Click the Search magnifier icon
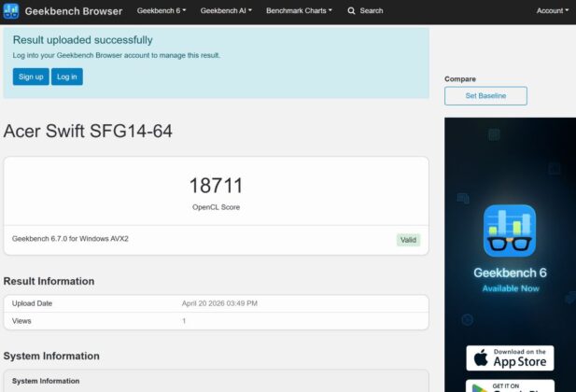The height and width of the screenshot is (392, 576). (x=352, y=11)
